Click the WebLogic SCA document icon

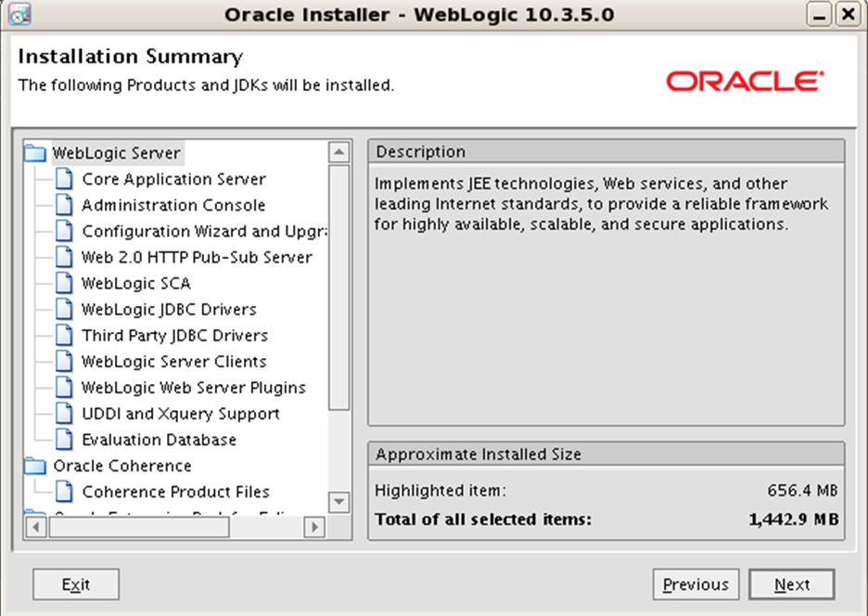point(64,283)
